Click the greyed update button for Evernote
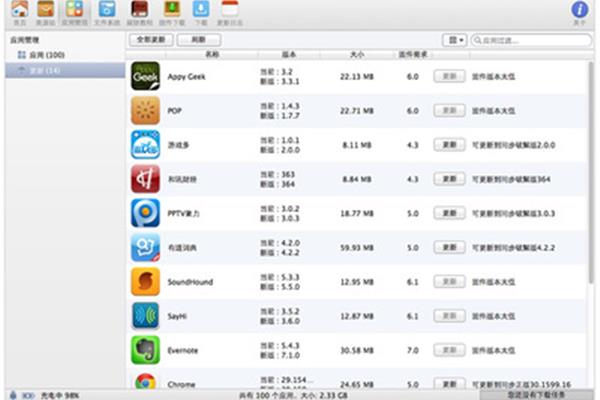Screen dimensions: 600x400 [x=449, y=350]
